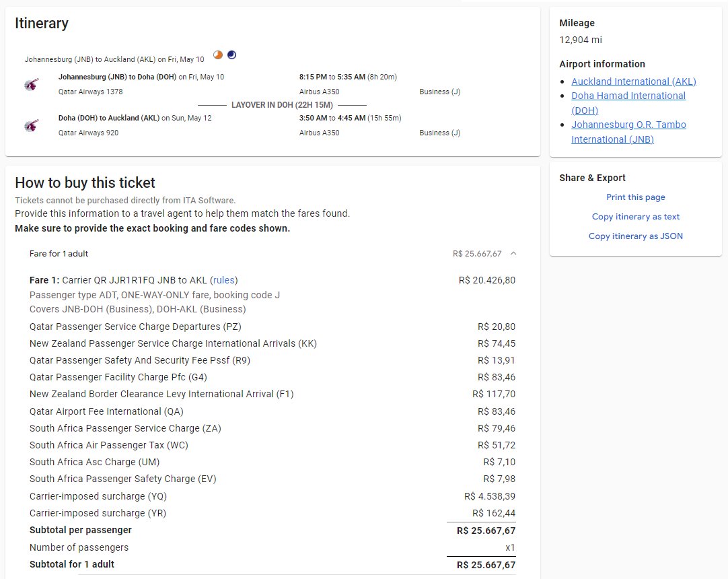Click the Carrier-imposed surcharge (YQ) row label
Image resolution: width=728 pixels, height=579 pixels.
click(x=98, y=496)
